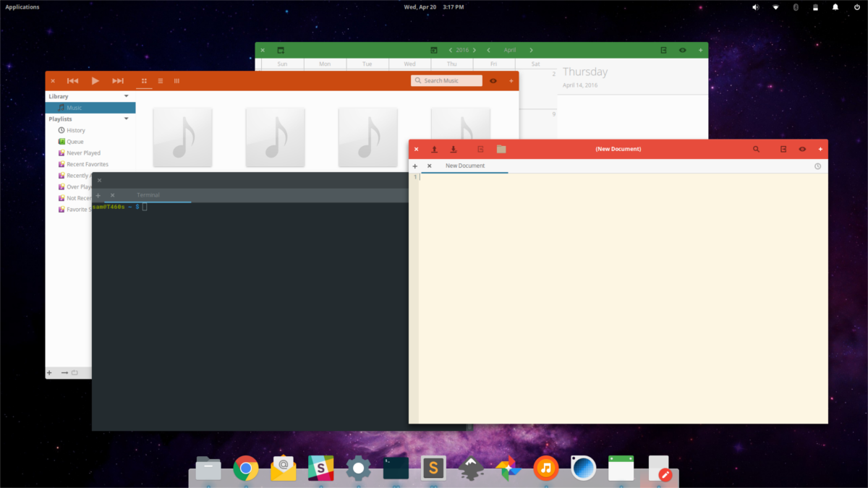
Task: Click arrow icon at music sidebar bottom
Action: coord(64,372)
